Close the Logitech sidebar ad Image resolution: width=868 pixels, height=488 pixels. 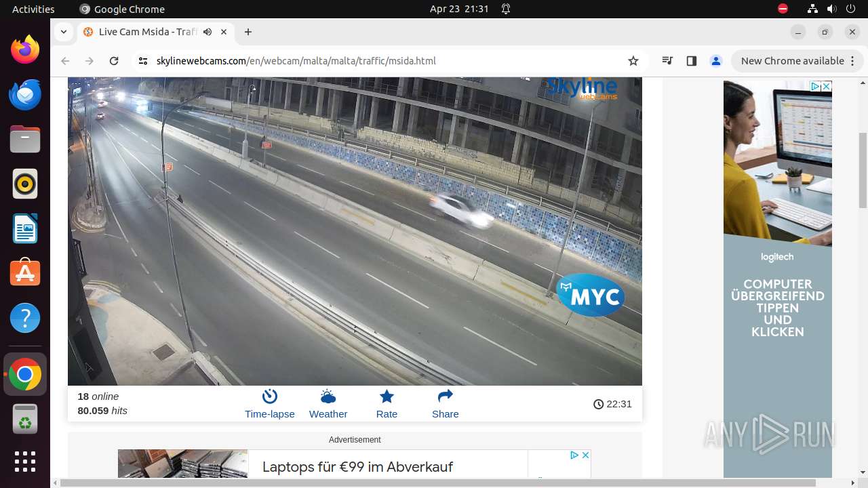[x=827, y=86]
